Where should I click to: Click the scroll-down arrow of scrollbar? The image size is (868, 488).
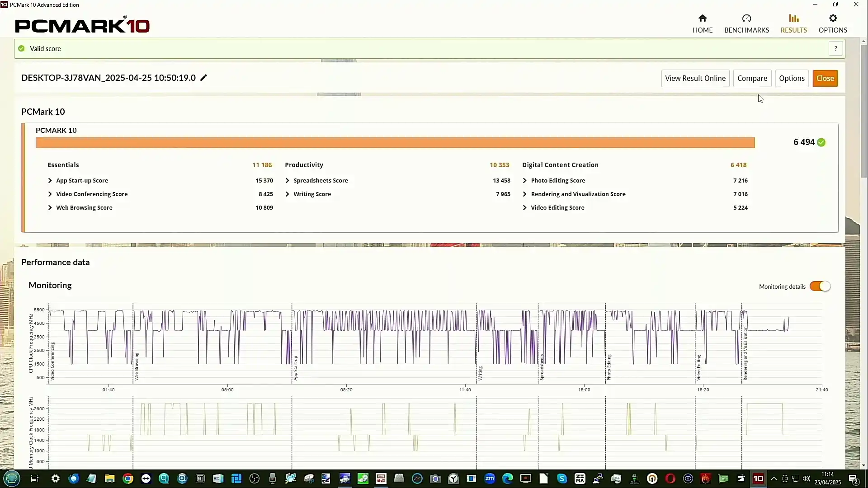[x=863, y=465]
